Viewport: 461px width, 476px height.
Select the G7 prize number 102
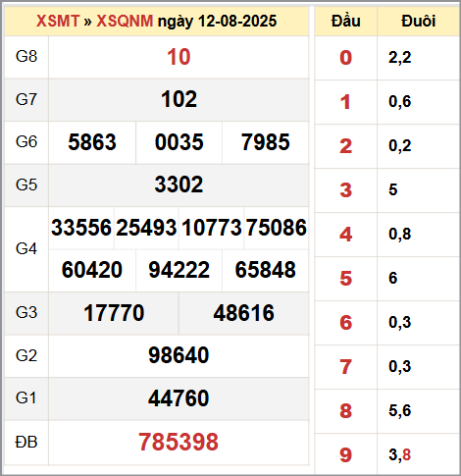[x=179, y=99]
